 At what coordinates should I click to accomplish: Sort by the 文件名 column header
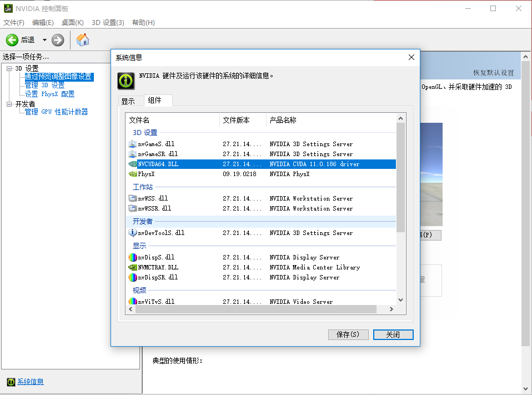(173, 120)
